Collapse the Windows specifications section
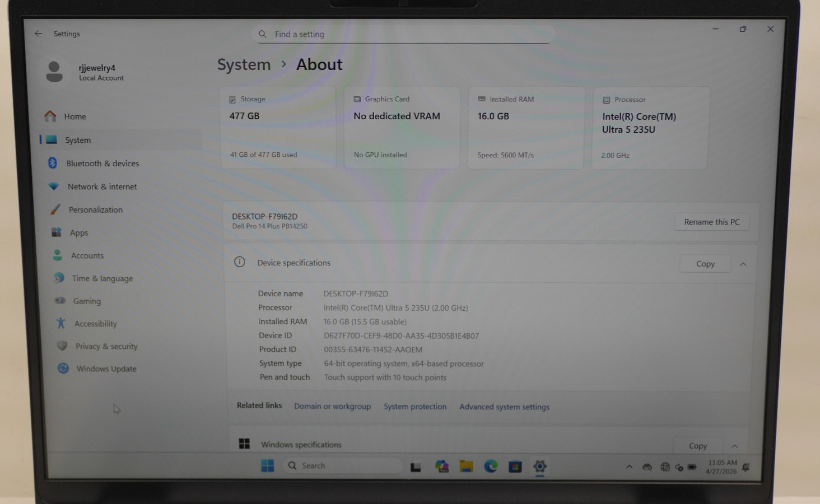The width and height of the screenshot is (820, 504). point(735,446)
